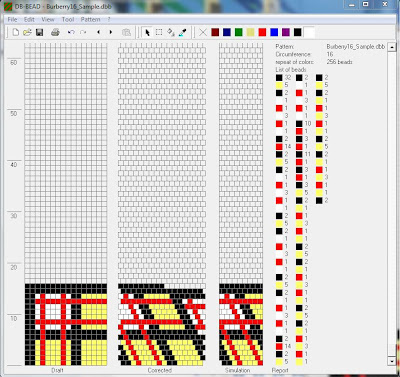This screenshot has width=400, height=377.
Task: Open an existing pattern file
Action: click(x=27, y=32)
